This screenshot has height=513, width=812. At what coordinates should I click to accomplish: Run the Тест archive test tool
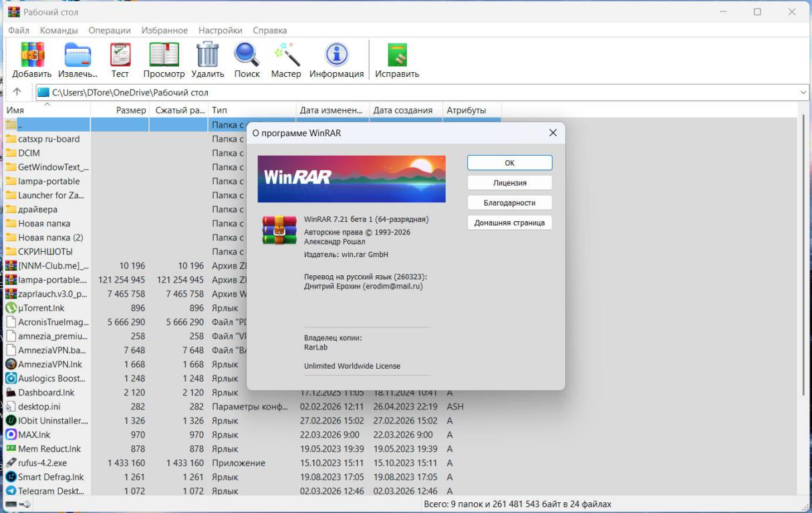pos(120,55)
